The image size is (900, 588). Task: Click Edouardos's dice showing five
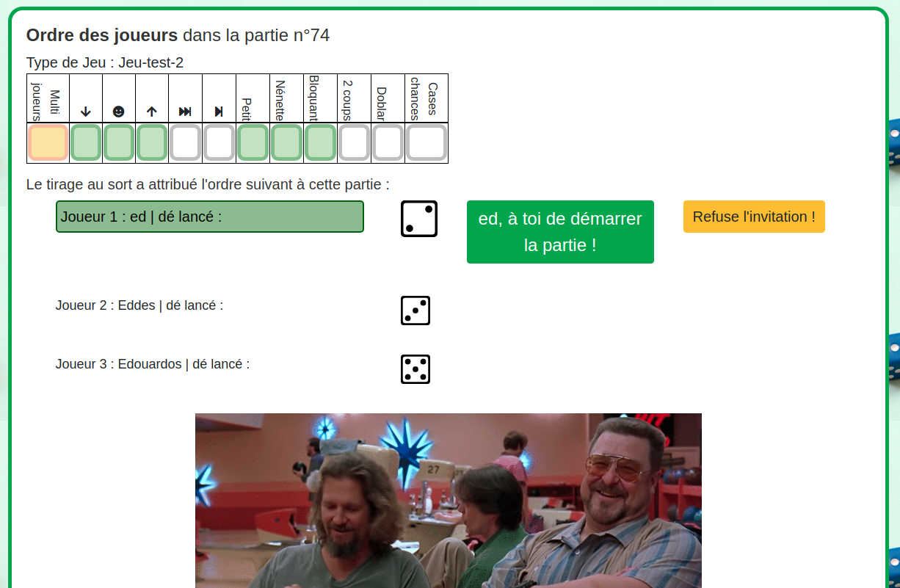[415, 369]
